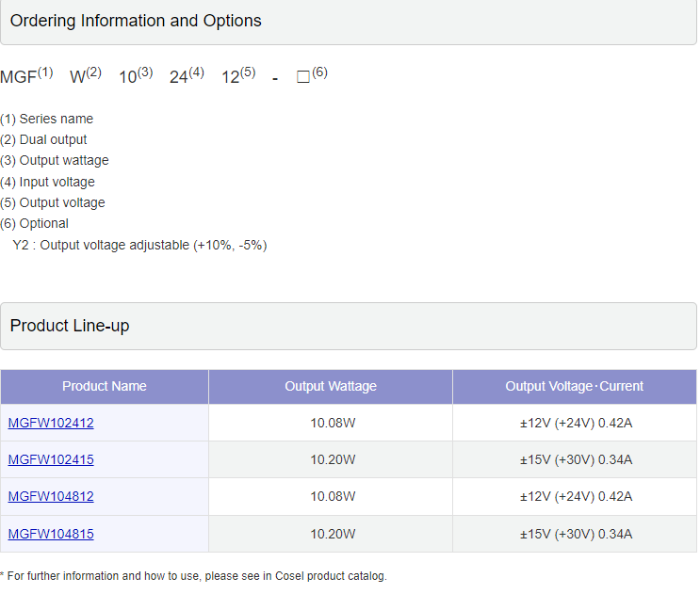The height and width of the screenshot is (594, 700).
Task: Open the MGFW102415 product link
Action: [x=51, y=459]
